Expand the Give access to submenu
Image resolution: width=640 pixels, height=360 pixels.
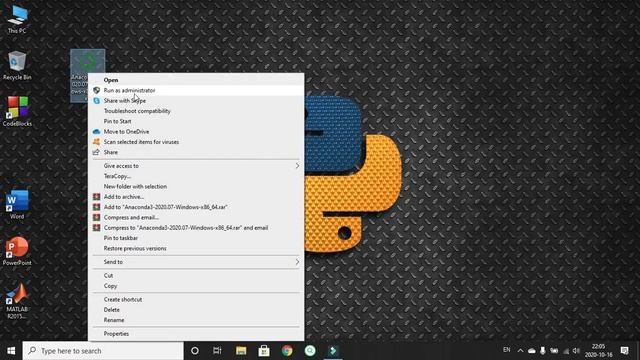(196, 166)
